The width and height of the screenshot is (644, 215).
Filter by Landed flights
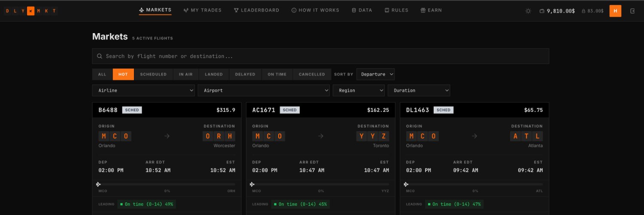click(x=214, y=74)
